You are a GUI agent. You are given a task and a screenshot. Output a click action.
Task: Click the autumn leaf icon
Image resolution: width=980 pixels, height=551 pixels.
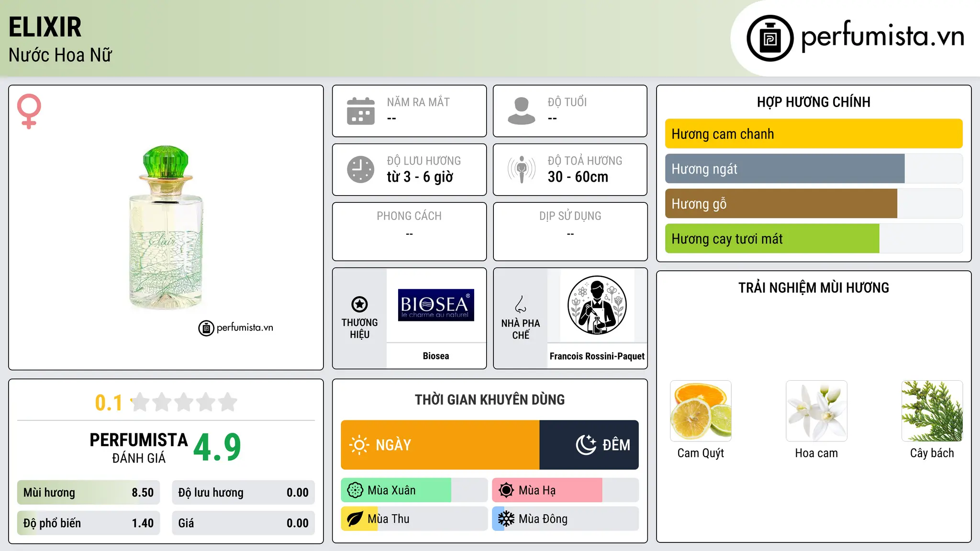[x=355, y=519]
